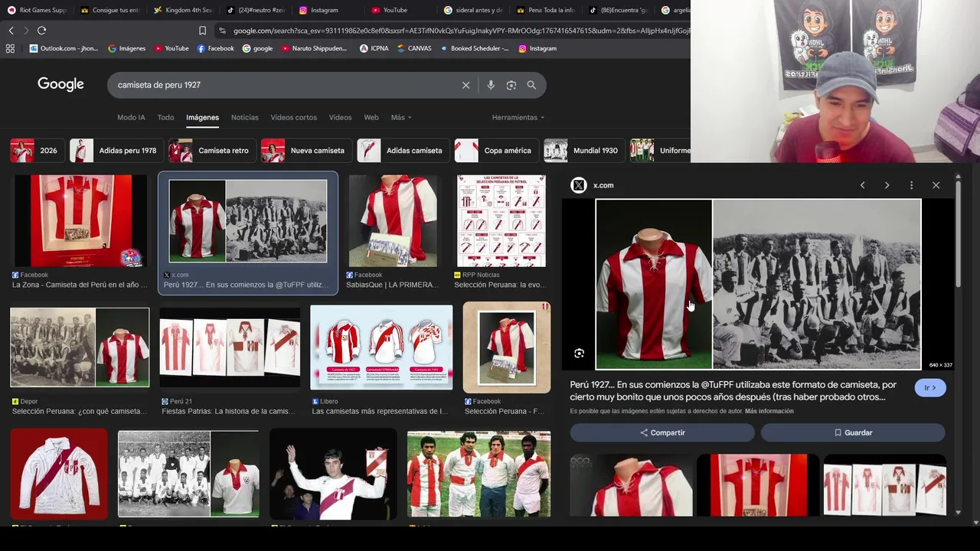Switch to the Modo IA tab
This screenshot has height=551, width=980.
(131, 117)
